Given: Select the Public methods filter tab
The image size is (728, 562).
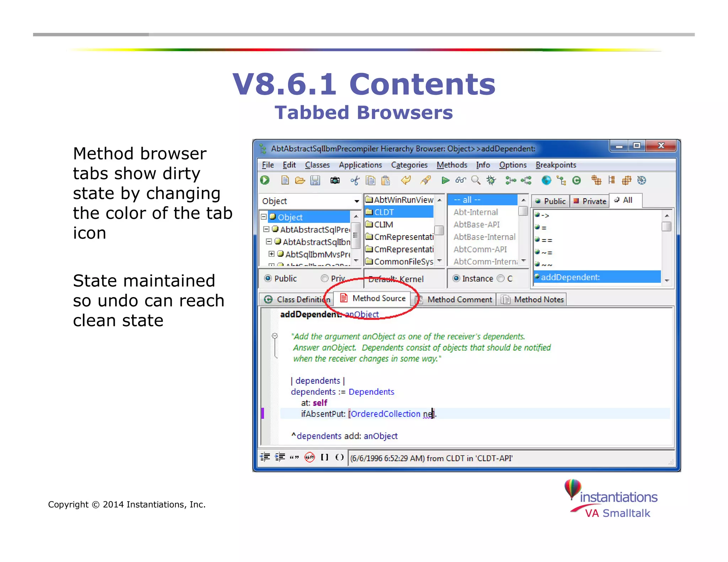Looking at the screenshot, I should click(x=550, y=201).
